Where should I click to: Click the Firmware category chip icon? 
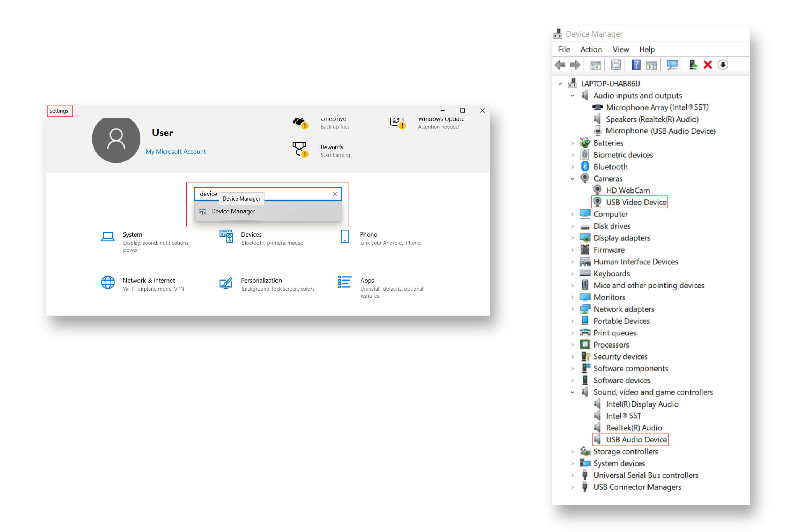point(585,250)
